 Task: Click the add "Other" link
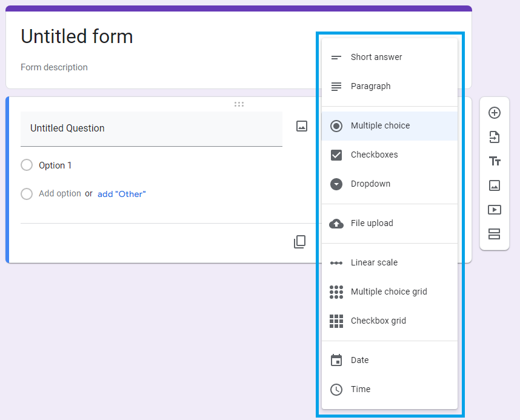[x=121, y=194]
